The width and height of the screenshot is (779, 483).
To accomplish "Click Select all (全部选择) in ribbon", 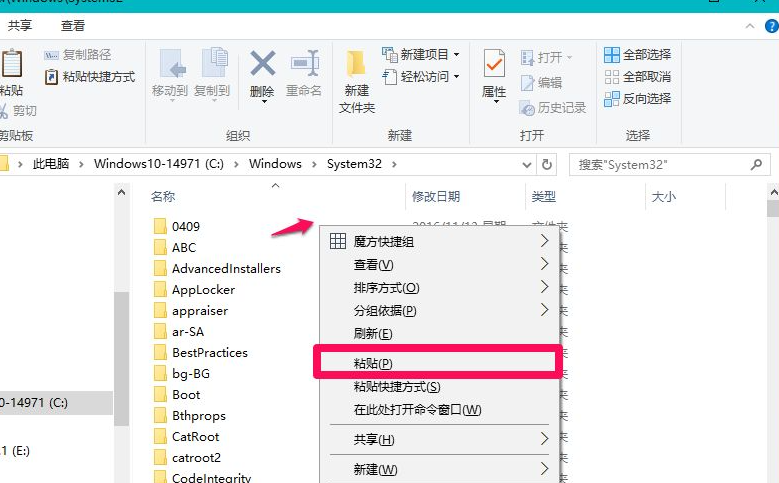I will pyautogui.click(x=637, y=54).
